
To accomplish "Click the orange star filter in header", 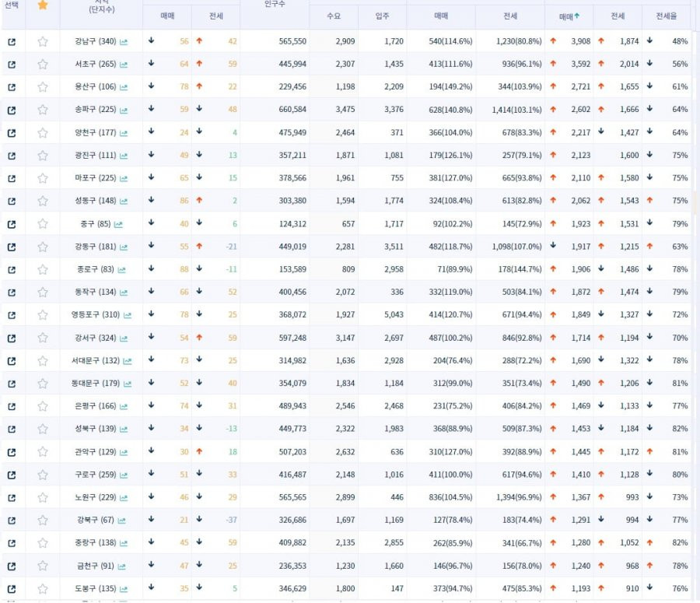I will [43, 5].
